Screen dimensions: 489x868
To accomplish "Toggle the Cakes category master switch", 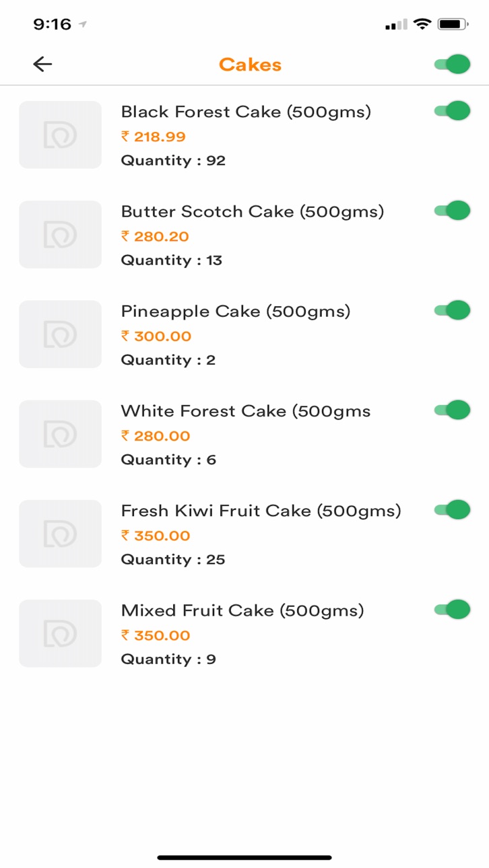I will [x=452, y=65].
